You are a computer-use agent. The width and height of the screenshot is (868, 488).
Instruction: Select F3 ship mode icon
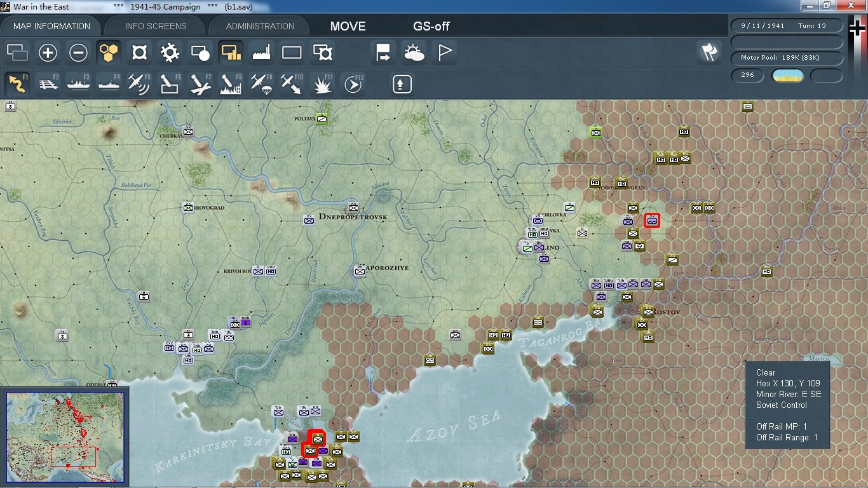coord(78,84)
